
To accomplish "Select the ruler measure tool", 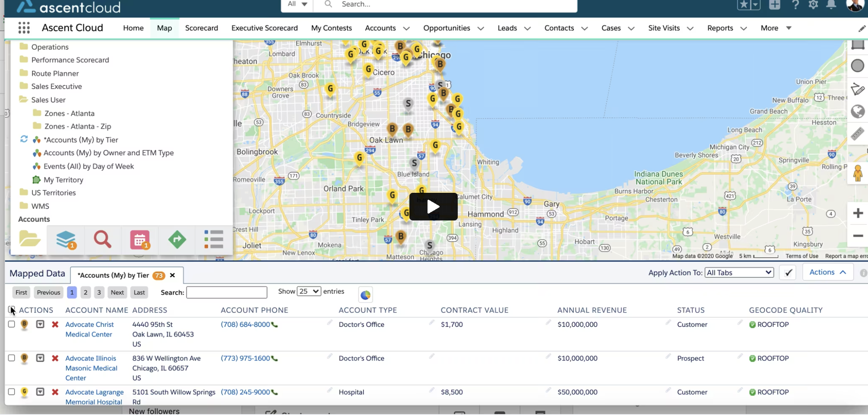I will pos(858,134).
